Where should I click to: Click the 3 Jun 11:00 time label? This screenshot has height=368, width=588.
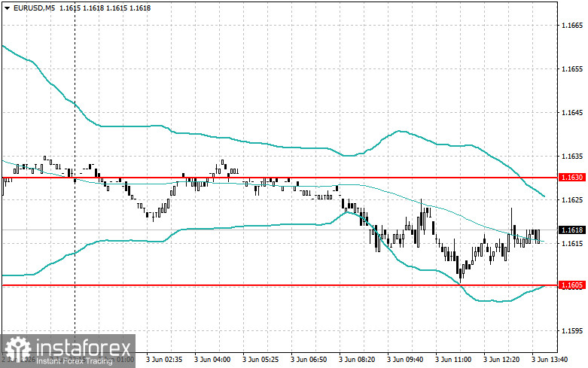click(x=453, y=360)
